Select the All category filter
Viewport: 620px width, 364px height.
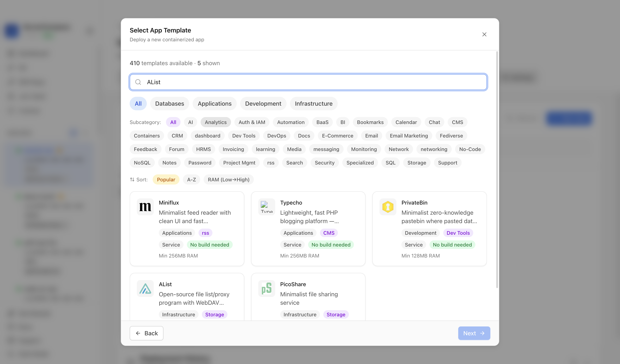(x=138, y=104)
